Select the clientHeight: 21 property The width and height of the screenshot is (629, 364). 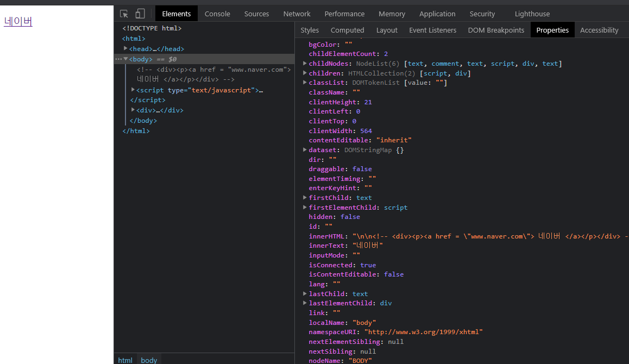[340, 102]
